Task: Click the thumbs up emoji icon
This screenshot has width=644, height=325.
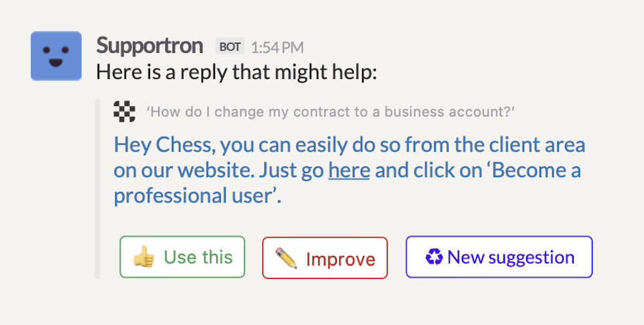Action: [x=143, y=257]
